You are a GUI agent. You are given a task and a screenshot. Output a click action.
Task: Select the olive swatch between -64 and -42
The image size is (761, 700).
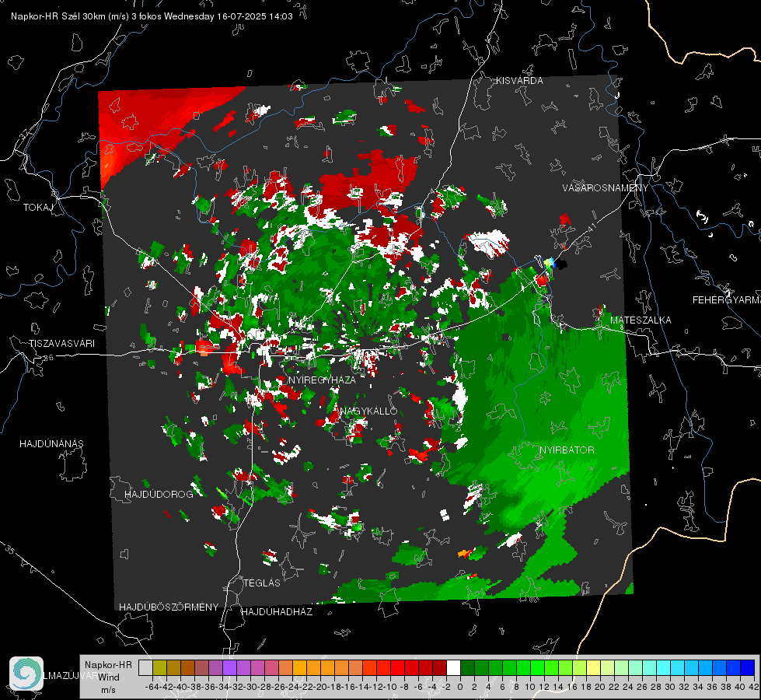(x=159, y=667)
